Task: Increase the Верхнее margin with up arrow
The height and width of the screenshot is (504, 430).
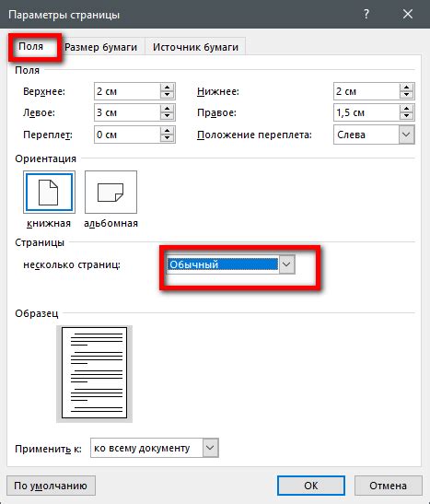Action: (167, 88)
